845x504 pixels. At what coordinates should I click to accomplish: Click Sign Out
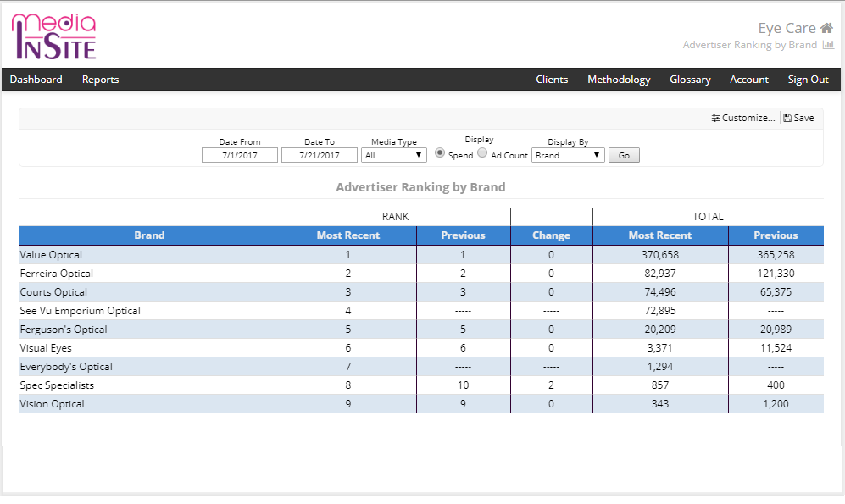pos(808,79)
